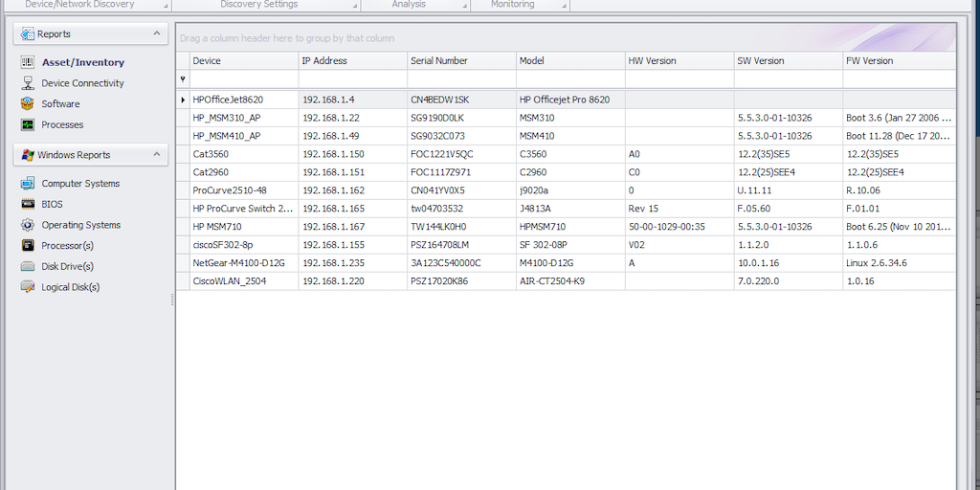Open Computer Systems report
Image resolution: width=980 pixels, height=490 pixels.
pyautogui.click(x=80, y=183)
